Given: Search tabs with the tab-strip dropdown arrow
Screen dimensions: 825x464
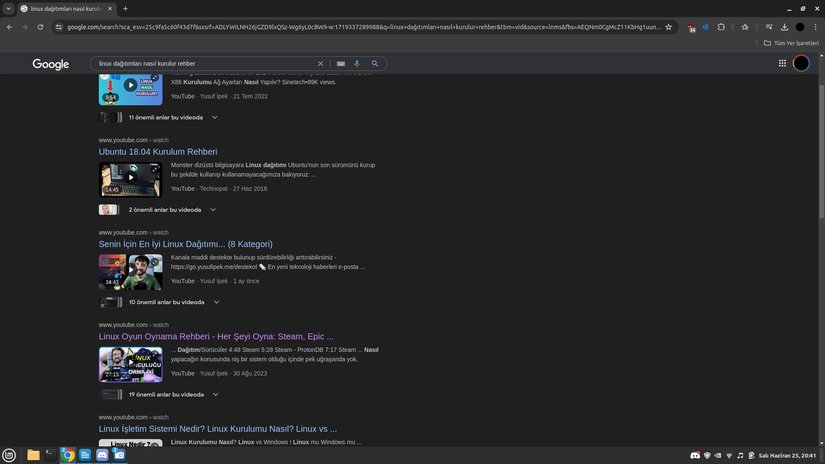Looking at the screenshot, I should point(8,8).
